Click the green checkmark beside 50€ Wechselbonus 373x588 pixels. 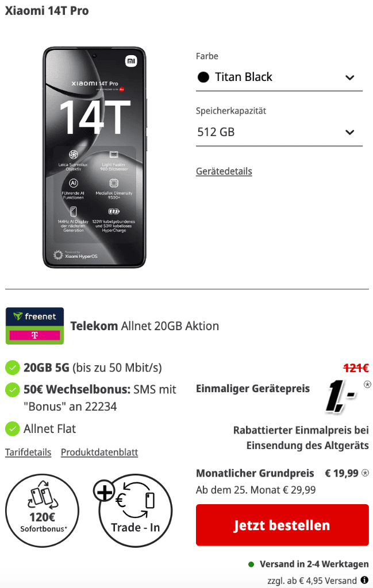(13, 390)
